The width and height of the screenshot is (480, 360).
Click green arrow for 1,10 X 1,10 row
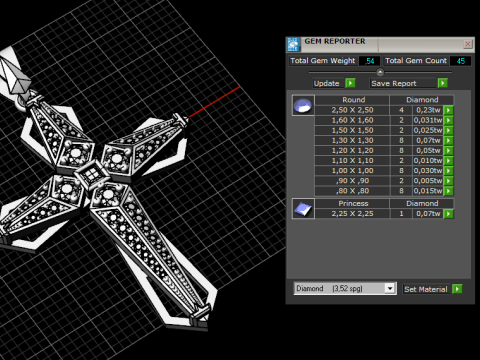coord(449,161)
